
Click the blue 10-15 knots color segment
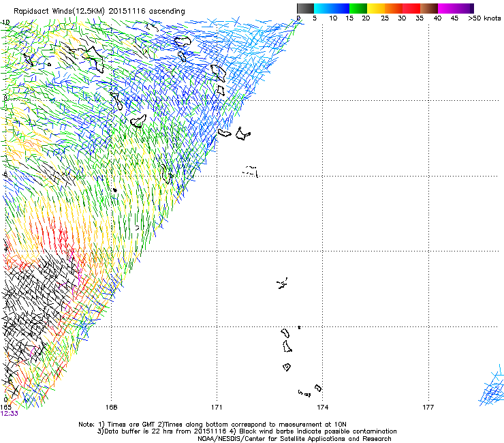[341, 8]
